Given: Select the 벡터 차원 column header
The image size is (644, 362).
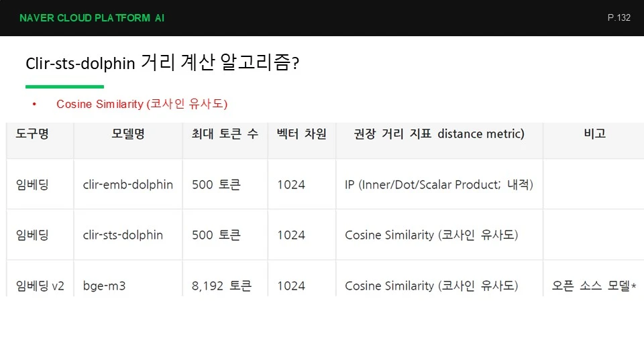Looking at the screenshot, I should tap(301, 134).
